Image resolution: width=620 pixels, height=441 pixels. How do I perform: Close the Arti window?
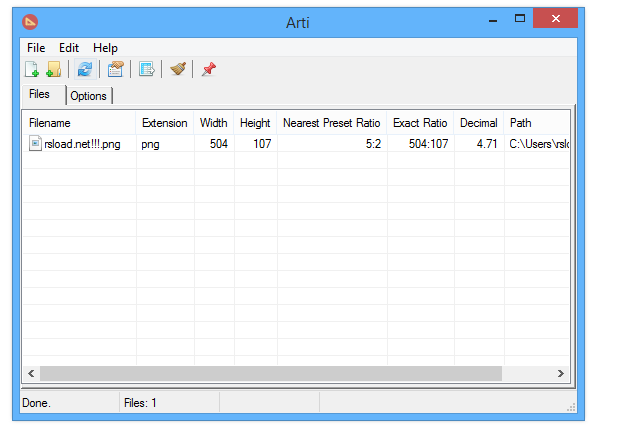[556, 19]
